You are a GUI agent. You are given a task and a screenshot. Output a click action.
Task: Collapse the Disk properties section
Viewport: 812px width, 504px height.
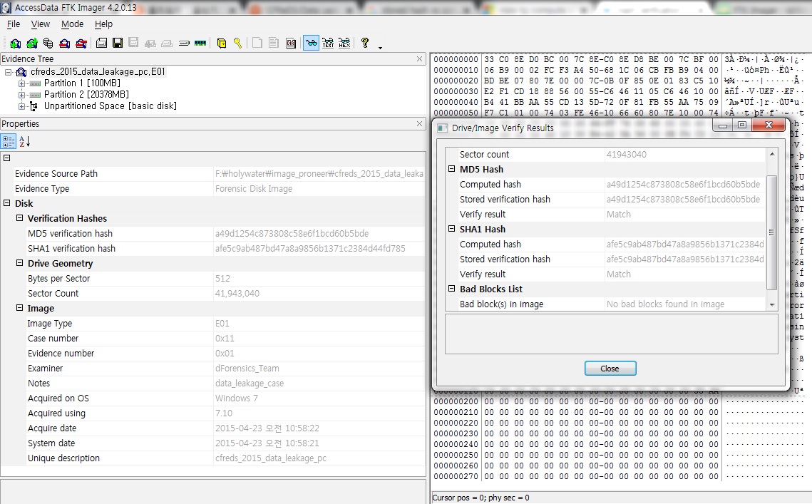(x=6, y=203)
